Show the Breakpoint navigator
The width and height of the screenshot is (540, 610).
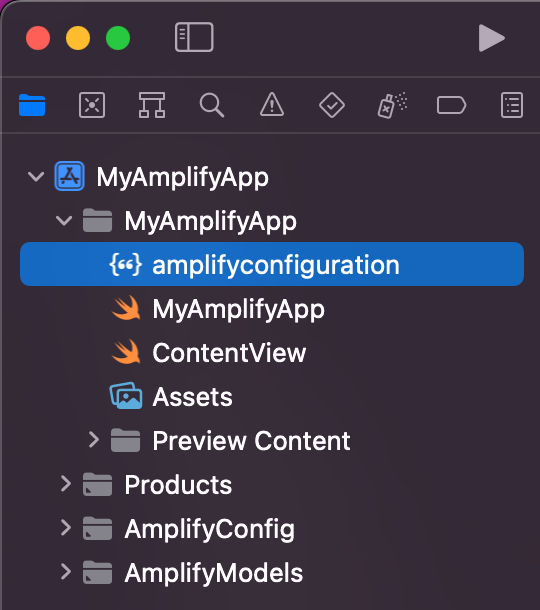tap(451, 105)
